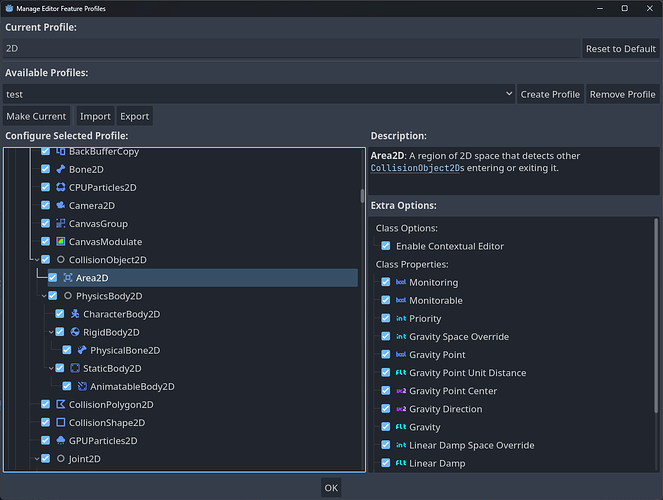Click the AnimatableBody2D node icon
663x500 pixels.
tap(82, 386)
